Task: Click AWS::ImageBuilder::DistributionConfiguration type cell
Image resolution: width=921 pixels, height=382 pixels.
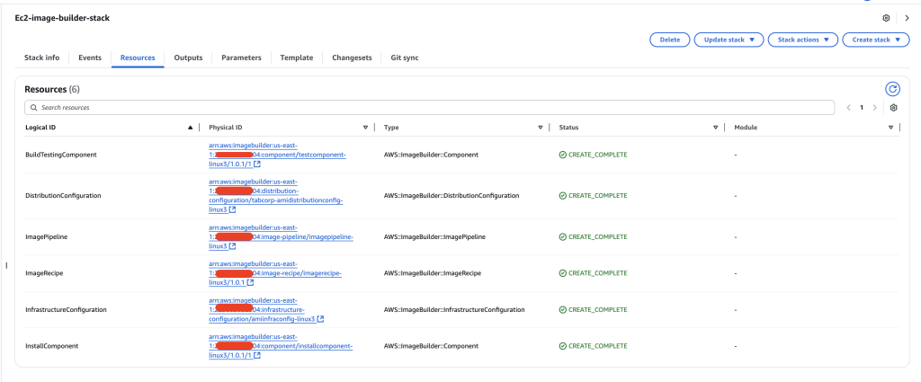Action: 451,196
